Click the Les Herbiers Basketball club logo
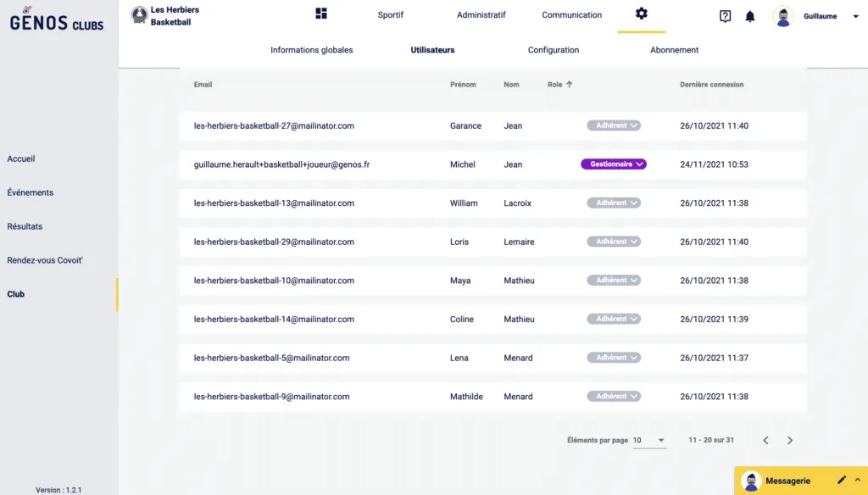 (x=139, y=15)
